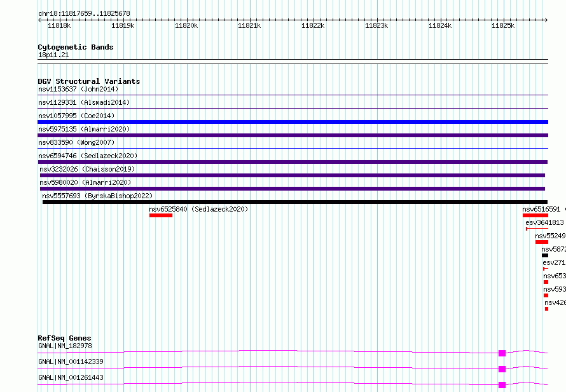Click the 11819k ruler tick label

[x=123, y=25]
